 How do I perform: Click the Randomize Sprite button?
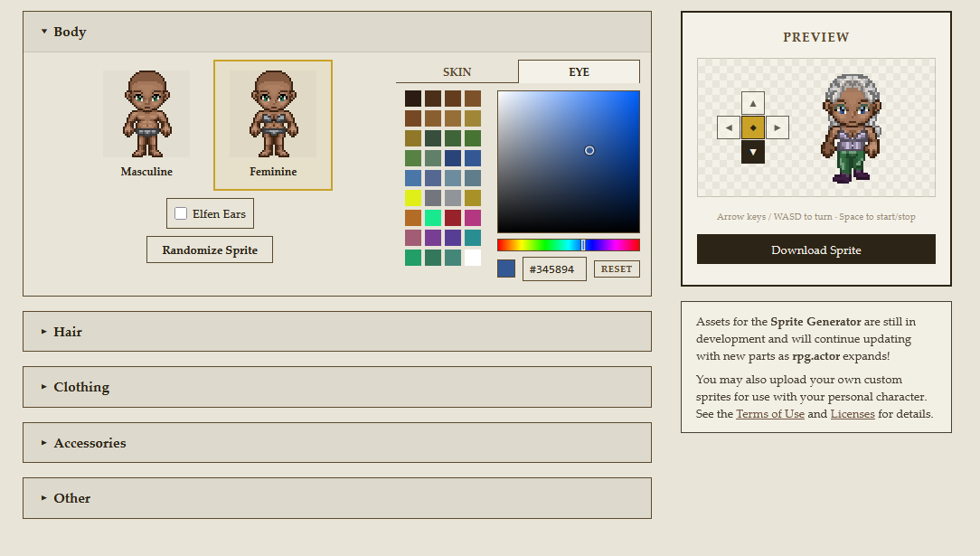click(210, 250)
